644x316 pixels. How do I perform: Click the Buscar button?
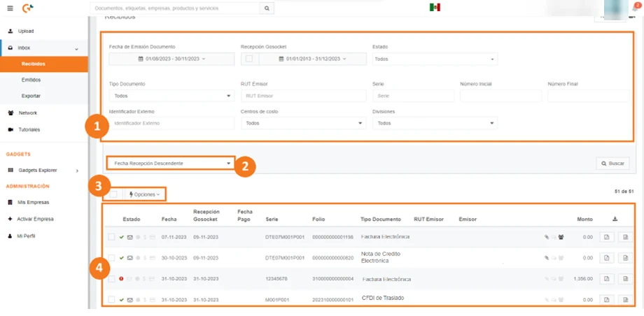click(x=612, y=164)
